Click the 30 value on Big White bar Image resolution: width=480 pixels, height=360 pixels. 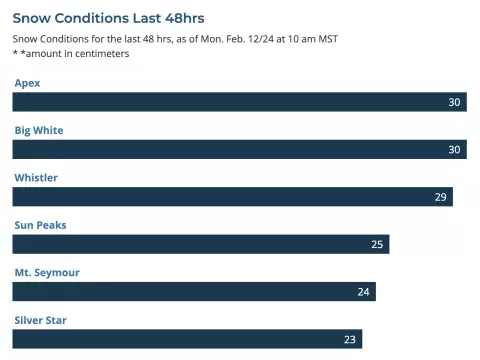(x=454, y=150)
